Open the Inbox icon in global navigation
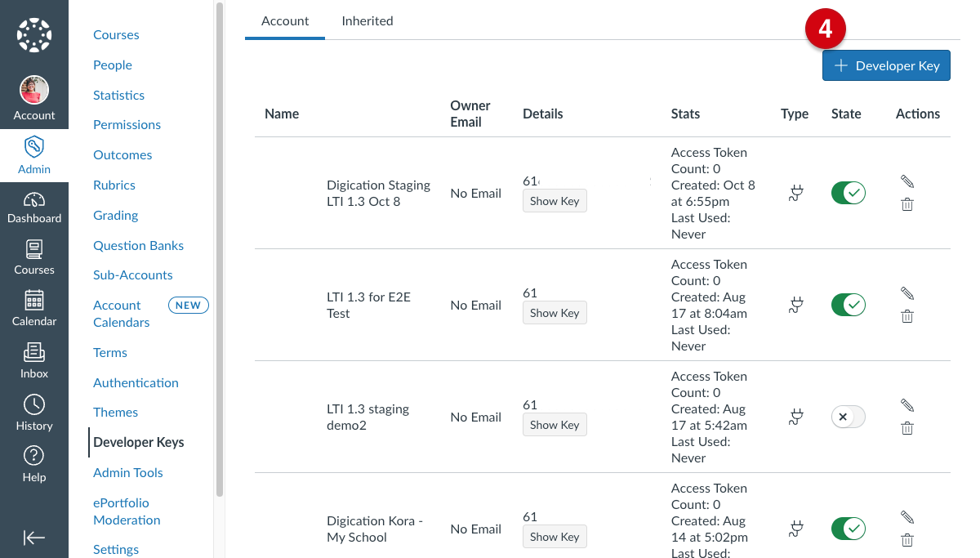980x558 pixels. [x=34, y=352]
